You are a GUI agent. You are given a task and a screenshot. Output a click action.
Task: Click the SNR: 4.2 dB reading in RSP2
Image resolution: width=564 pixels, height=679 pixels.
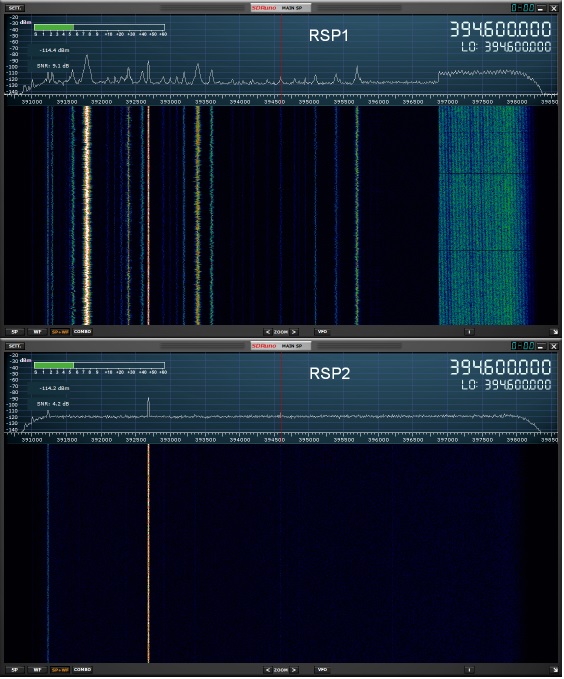(x=53, y=404)
